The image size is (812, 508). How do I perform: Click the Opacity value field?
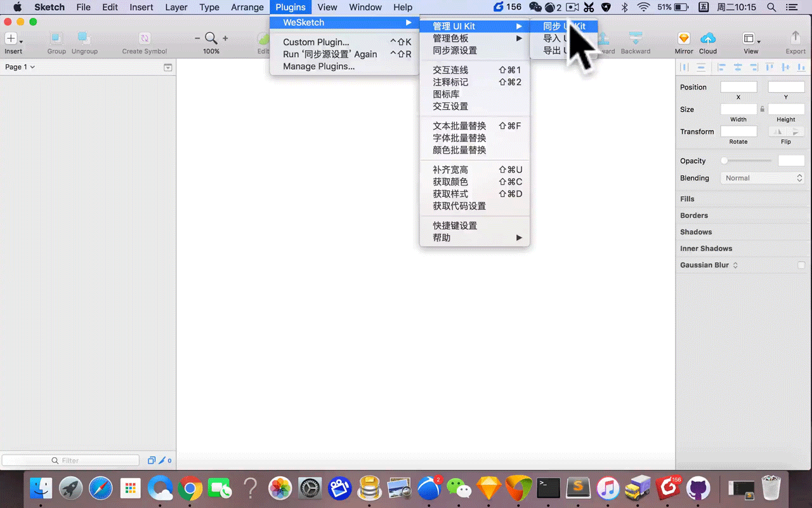coord(791,161)
